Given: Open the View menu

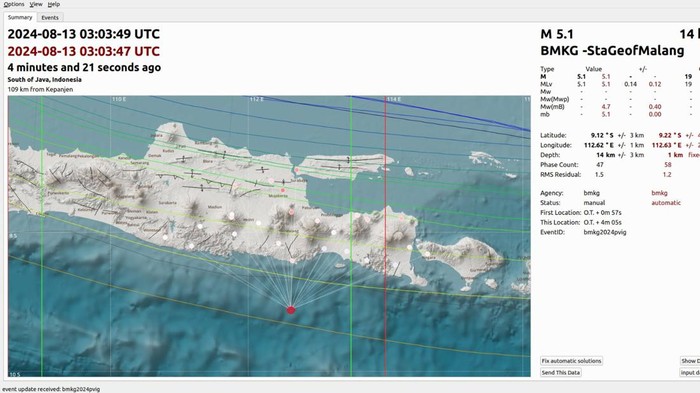Looking at the screenshot, I should coord(36,4).
